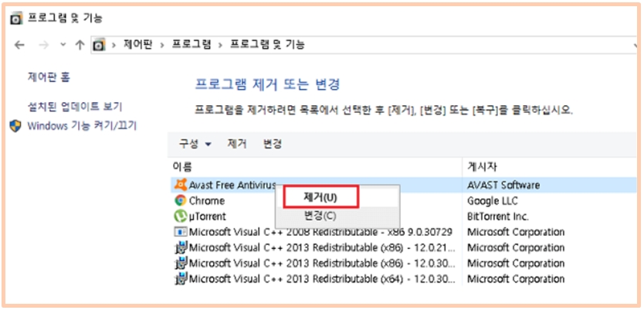
Task: Open the 구성 dropdown menu
Action: 195,144
